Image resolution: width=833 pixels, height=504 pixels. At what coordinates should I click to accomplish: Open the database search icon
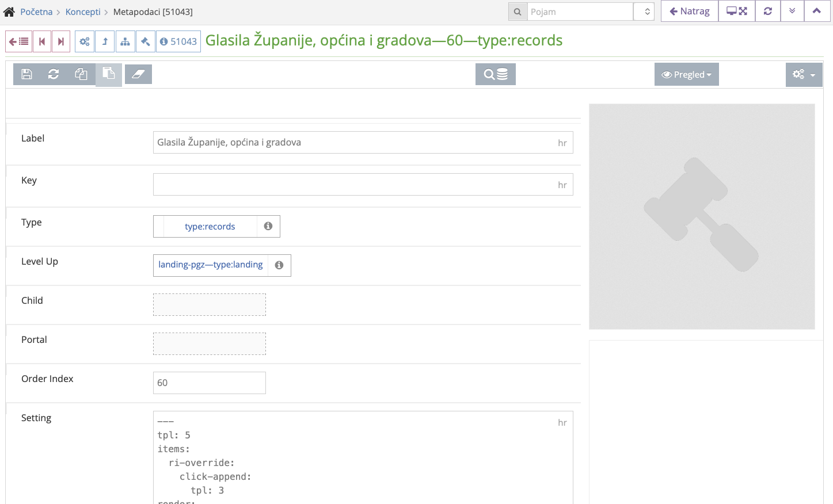pyautogui.click(x=495, y=74)
